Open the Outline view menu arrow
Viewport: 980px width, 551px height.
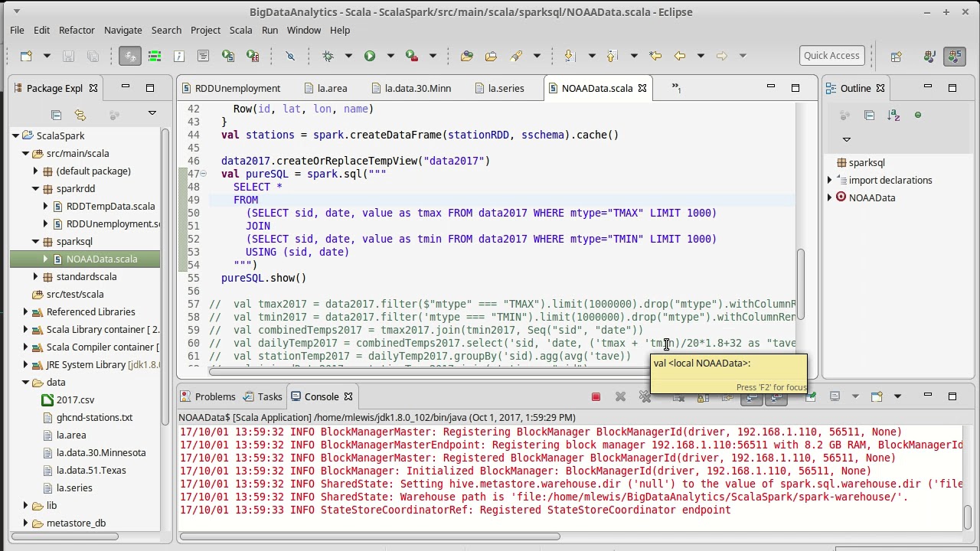(x=846, y=139)
